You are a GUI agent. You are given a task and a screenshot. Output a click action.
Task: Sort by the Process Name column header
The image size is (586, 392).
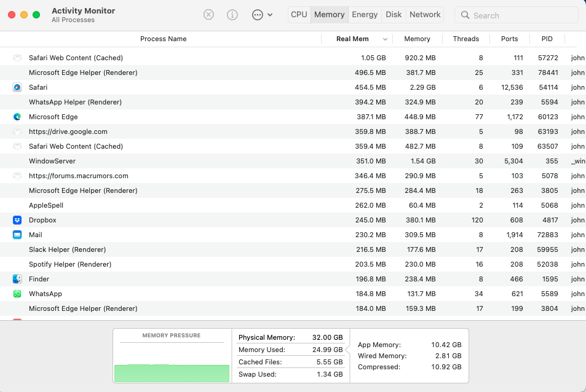point(164,39)
